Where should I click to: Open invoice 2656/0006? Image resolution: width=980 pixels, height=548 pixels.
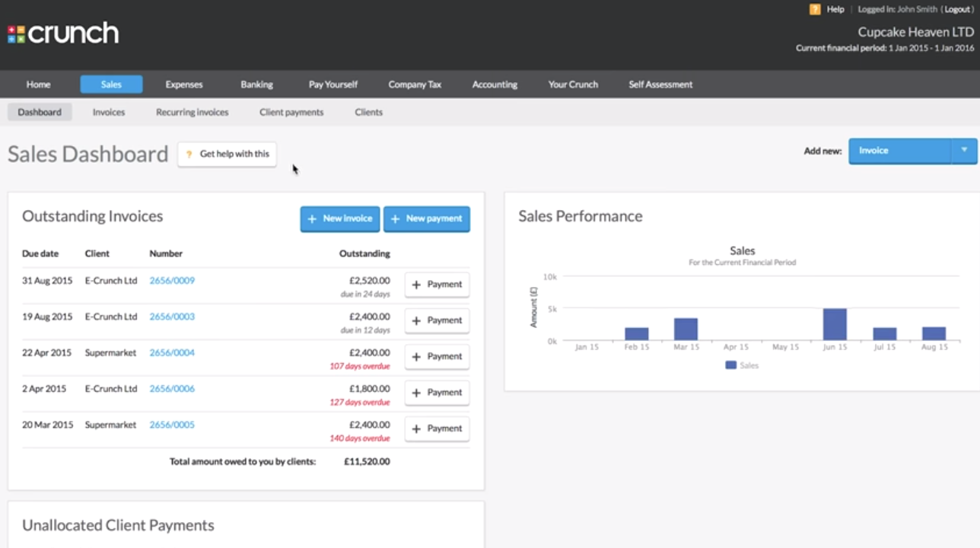172,388
